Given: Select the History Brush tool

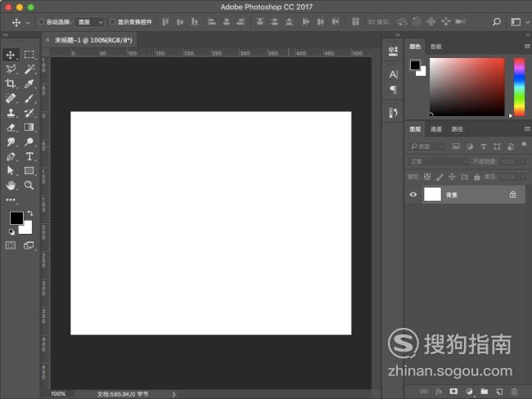Looking at the screenshot, I should coord(29,113).
